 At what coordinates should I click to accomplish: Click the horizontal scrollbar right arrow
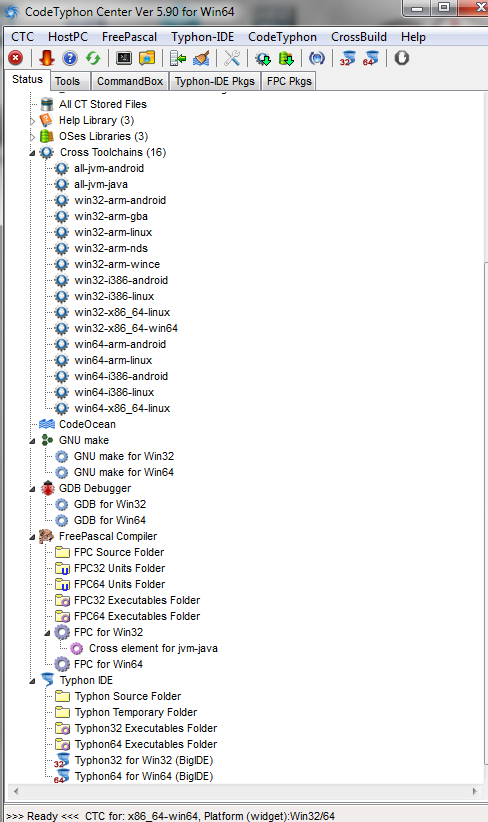coord(475,791)
